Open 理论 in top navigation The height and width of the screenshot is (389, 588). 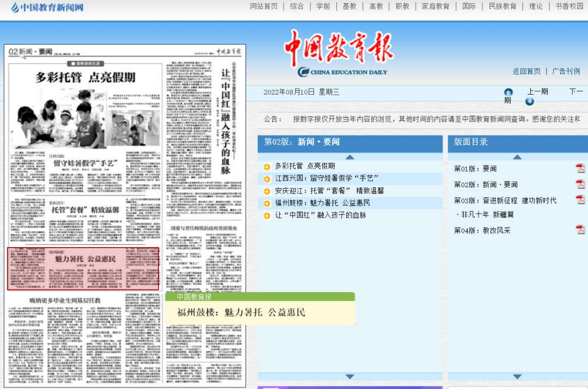pos(536,7)
